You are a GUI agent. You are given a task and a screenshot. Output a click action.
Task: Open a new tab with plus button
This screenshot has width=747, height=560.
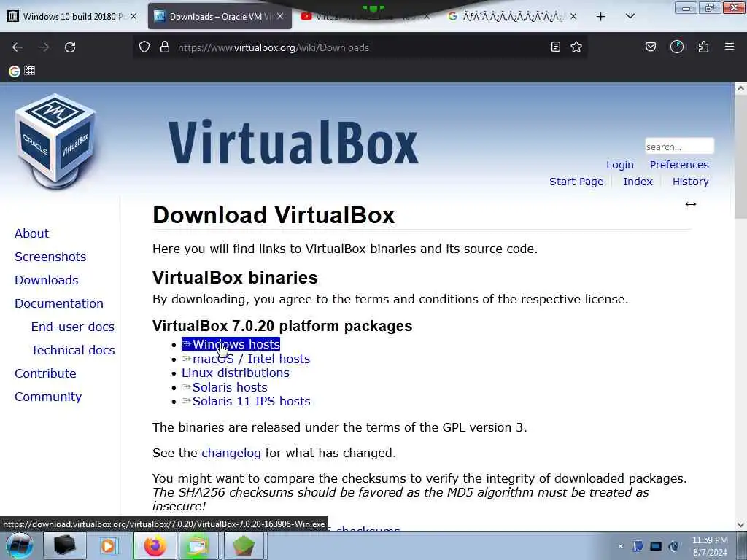pyautogui.click(x=601, y=17)
